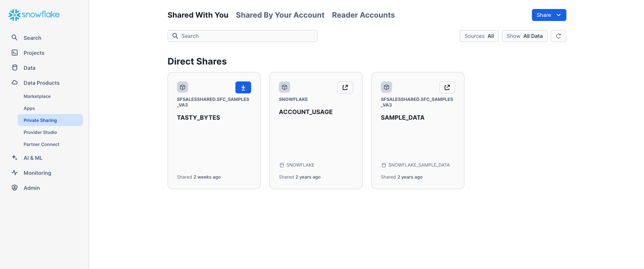The width and height of the screenshot is (644, 269).
Task: Click 'Shared 2 years ago' on SAMPLE_DATA card
Action: tap(402, 177)
